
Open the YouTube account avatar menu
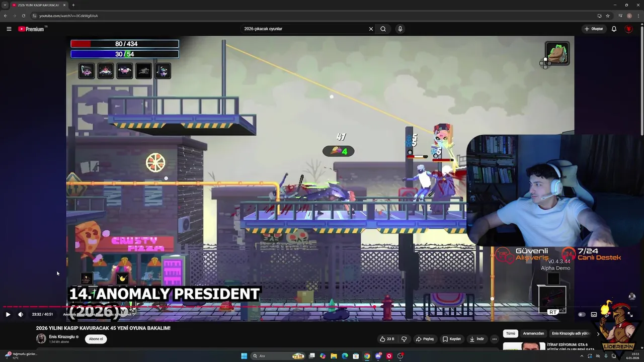point(628,29)
